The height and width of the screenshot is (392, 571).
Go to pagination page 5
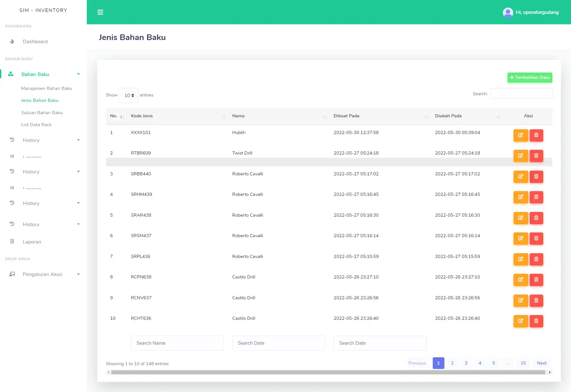point(494,363)
